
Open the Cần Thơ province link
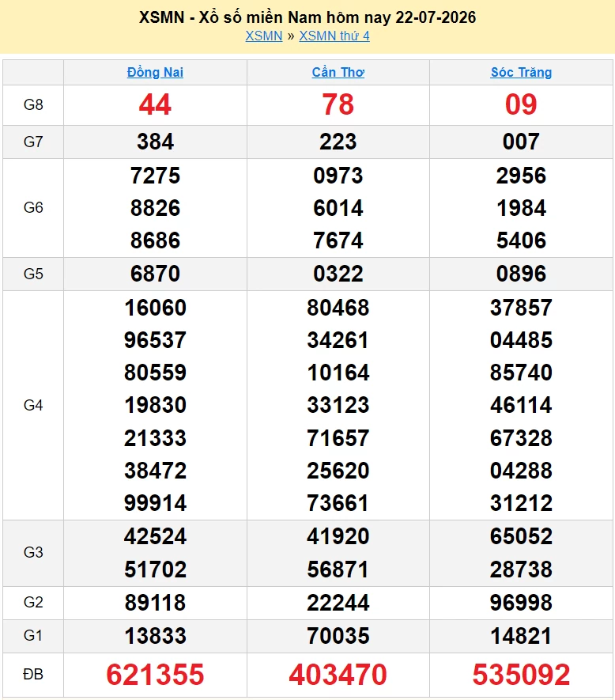(x=338, y=72)
